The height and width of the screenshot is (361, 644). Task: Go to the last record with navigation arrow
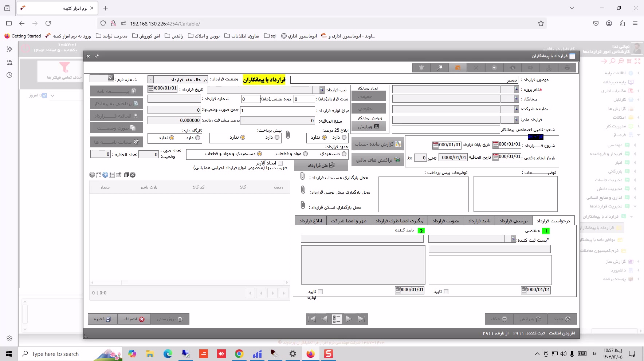pos(361,319)
